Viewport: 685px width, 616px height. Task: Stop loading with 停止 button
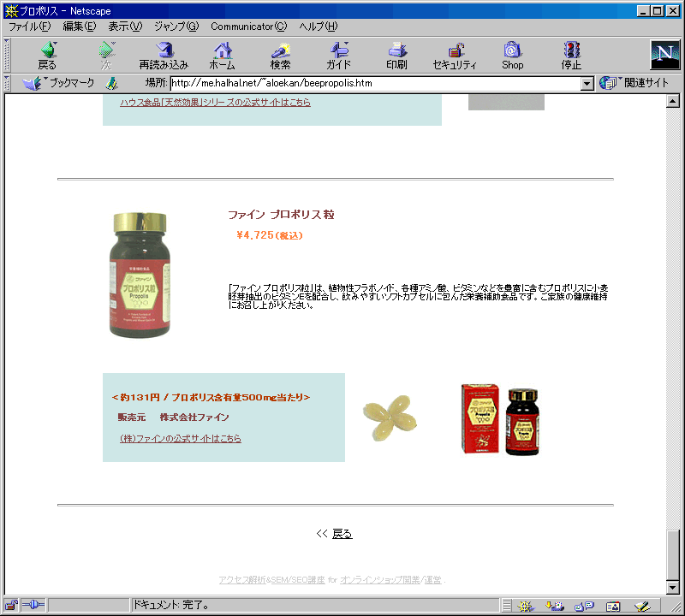[x=571, y=56]
